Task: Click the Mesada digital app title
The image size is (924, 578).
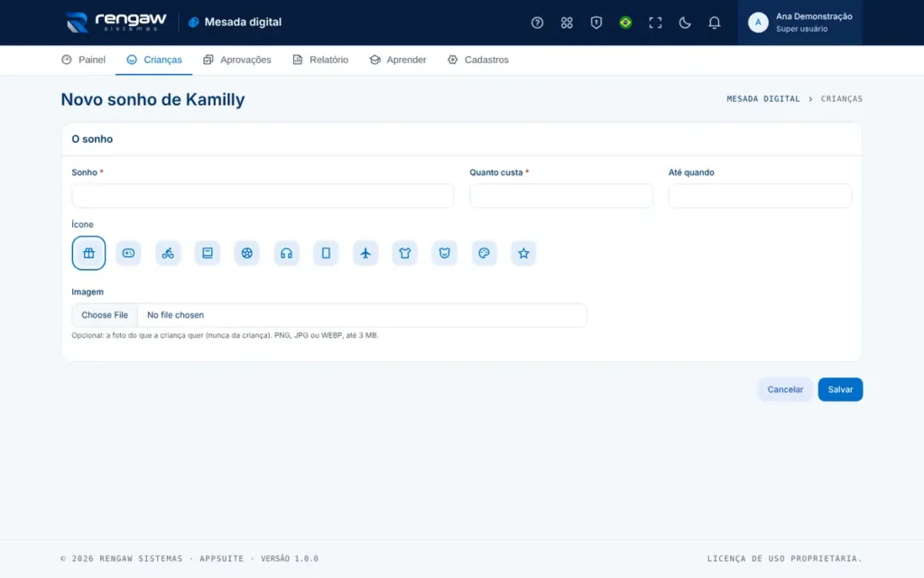Action: coord(236,23)
